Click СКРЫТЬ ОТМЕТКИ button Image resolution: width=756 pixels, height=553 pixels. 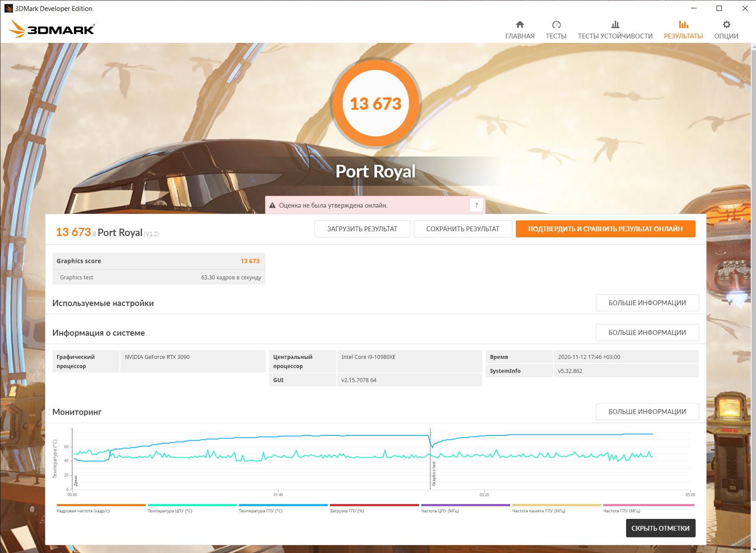661,528
